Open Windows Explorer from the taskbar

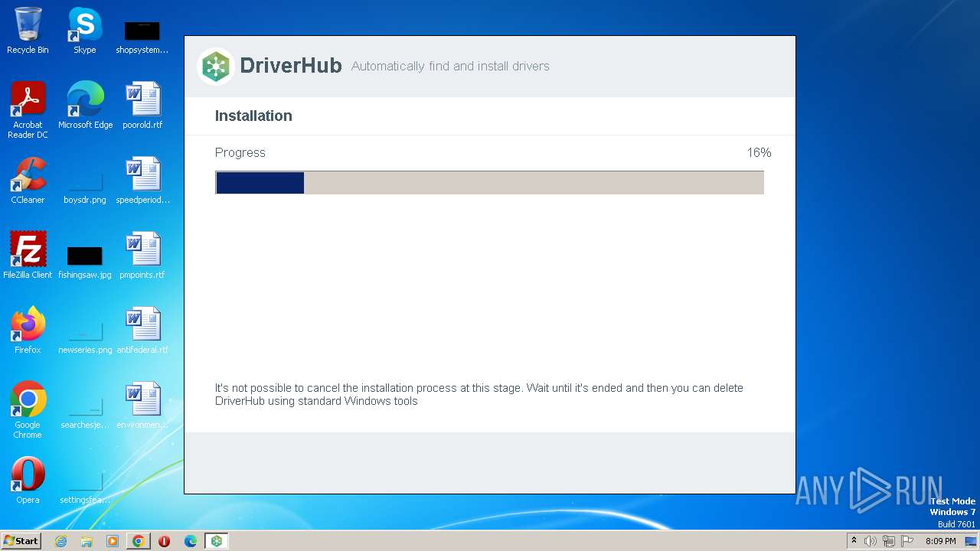87,541
